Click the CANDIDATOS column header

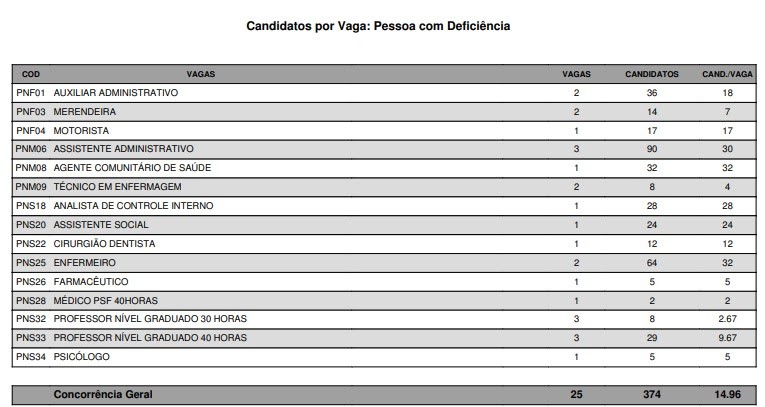652,74
